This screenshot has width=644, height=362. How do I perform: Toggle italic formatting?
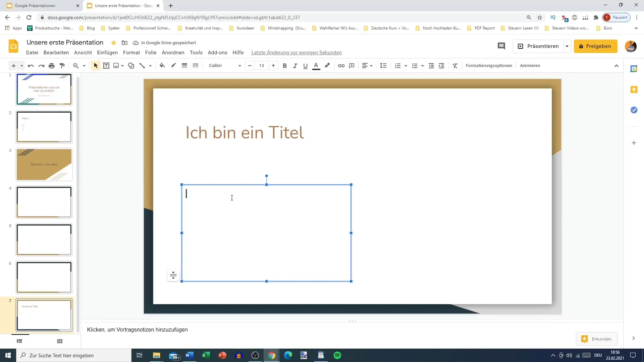[x=295, y=66]
